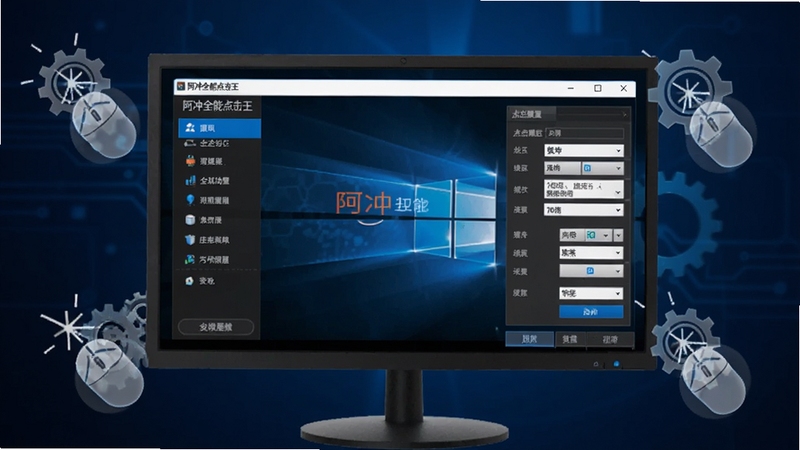Select the highlighted left tab below the settings panel

530,339
